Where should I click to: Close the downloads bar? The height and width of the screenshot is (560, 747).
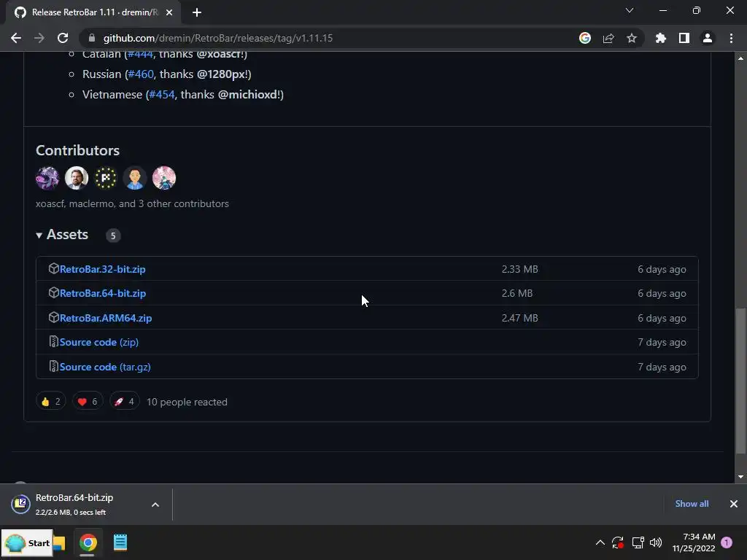pos(734,504)
